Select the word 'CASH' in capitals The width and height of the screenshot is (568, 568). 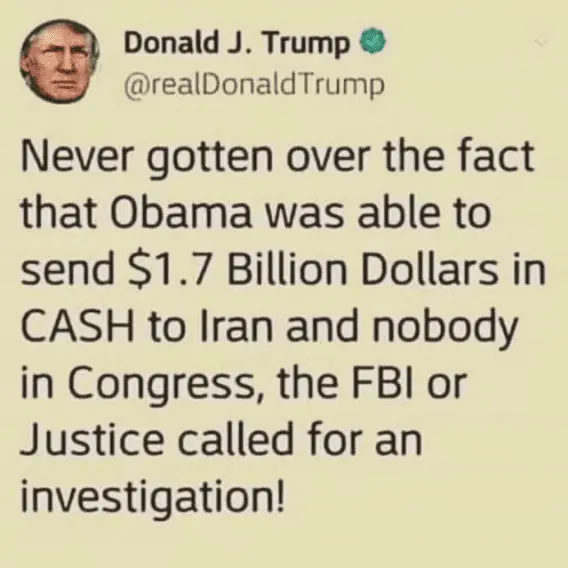coord(77,326)
